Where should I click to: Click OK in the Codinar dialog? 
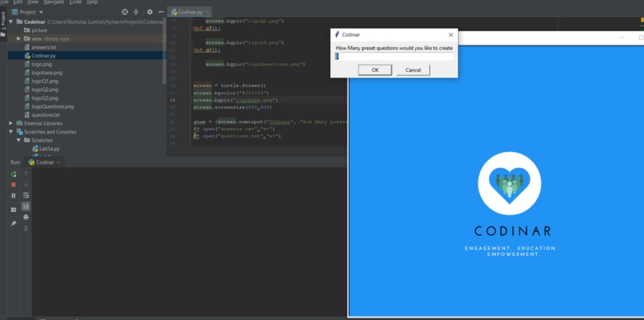(x=375, y=70)
